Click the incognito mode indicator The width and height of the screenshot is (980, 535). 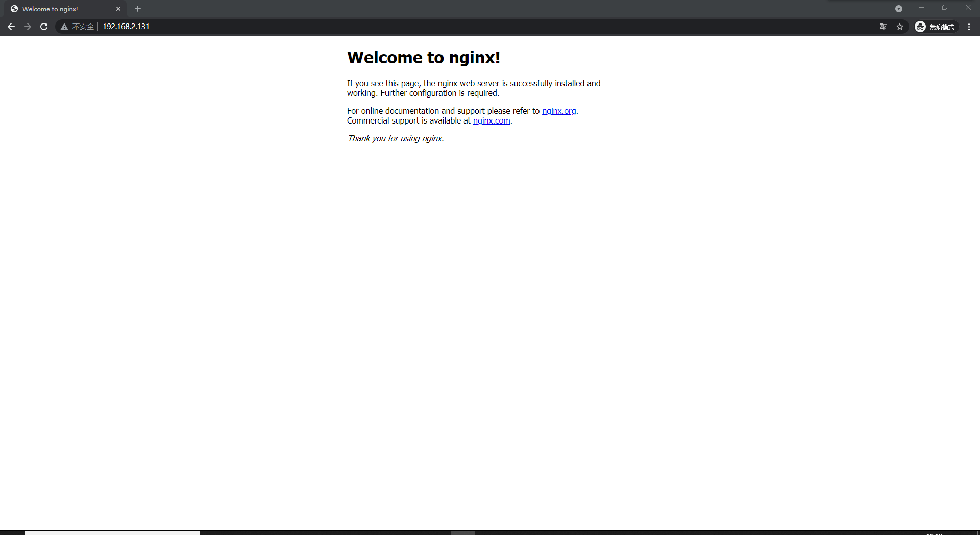(x=936, y=27)
